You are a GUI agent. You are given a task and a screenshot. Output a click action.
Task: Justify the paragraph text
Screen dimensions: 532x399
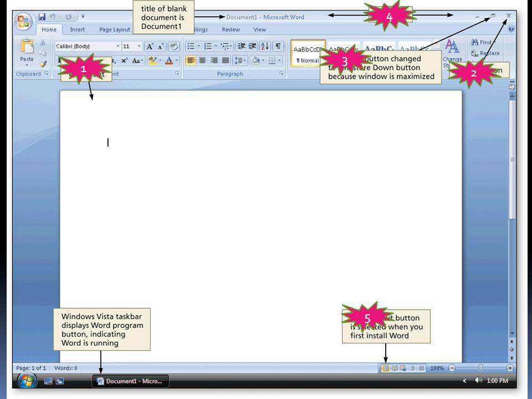(226, 61)
